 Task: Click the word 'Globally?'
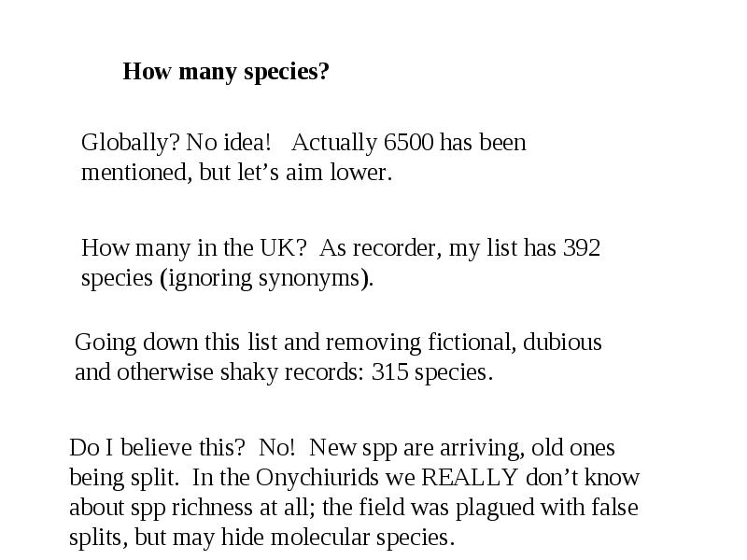coord(131,143)
